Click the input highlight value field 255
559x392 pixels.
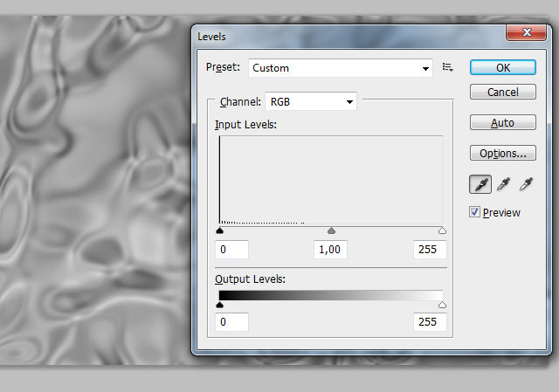point(430,250)
